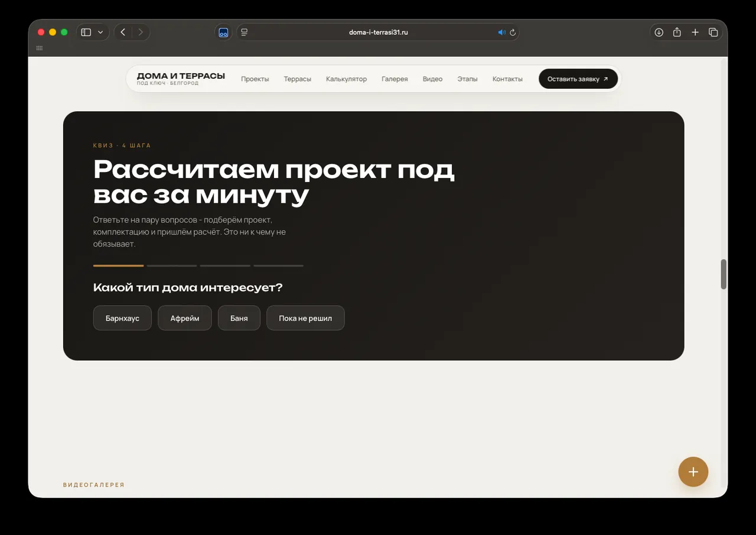Screen dimensions: 756x535
Task: Click the ВИДЕОГАЛЕРЕЯ section label
Action: tap(94, 485)
